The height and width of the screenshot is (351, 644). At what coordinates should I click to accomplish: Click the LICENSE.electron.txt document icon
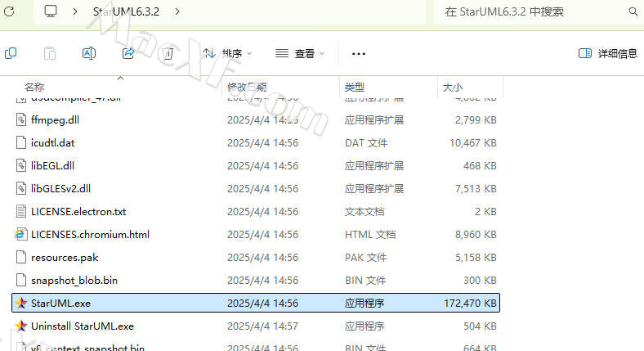point(21,212)
